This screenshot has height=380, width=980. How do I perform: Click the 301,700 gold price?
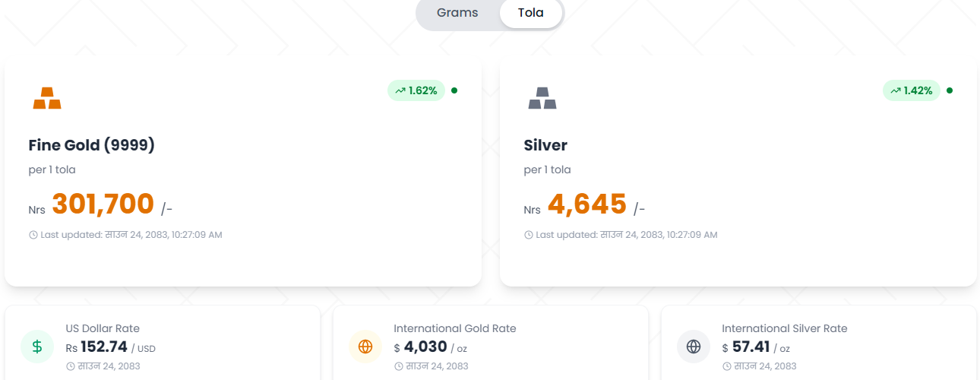[103, 204]
